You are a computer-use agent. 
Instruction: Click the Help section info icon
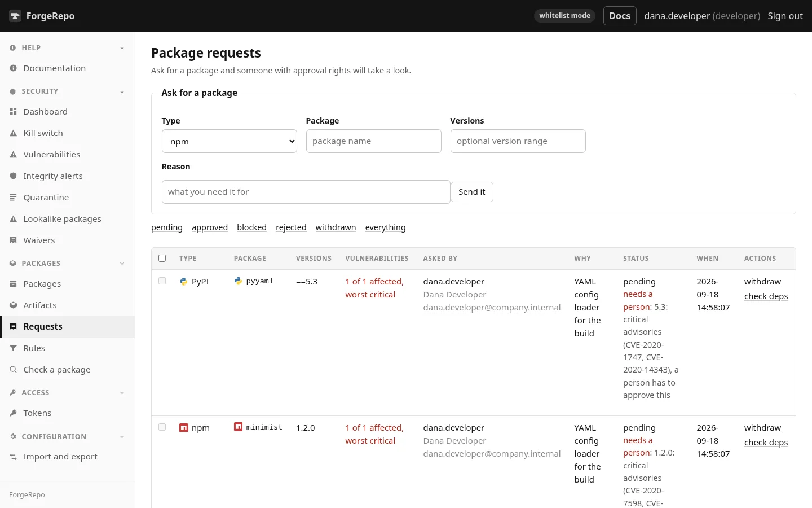(12, 48)
